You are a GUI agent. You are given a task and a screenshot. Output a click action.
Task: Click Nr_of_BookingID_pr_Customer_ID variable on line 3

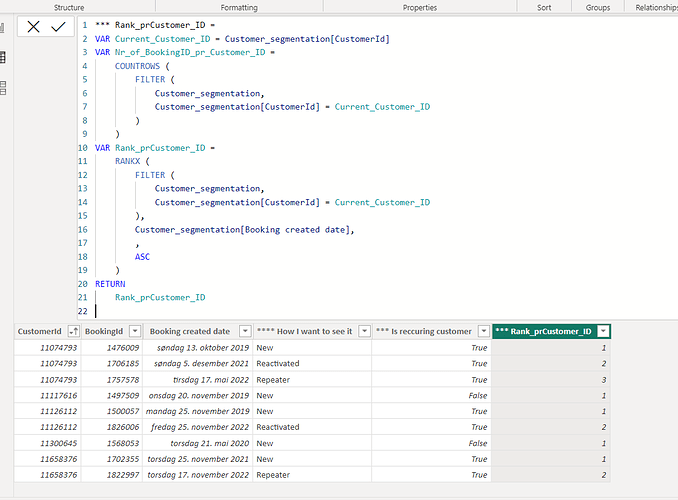coord(190,52)
